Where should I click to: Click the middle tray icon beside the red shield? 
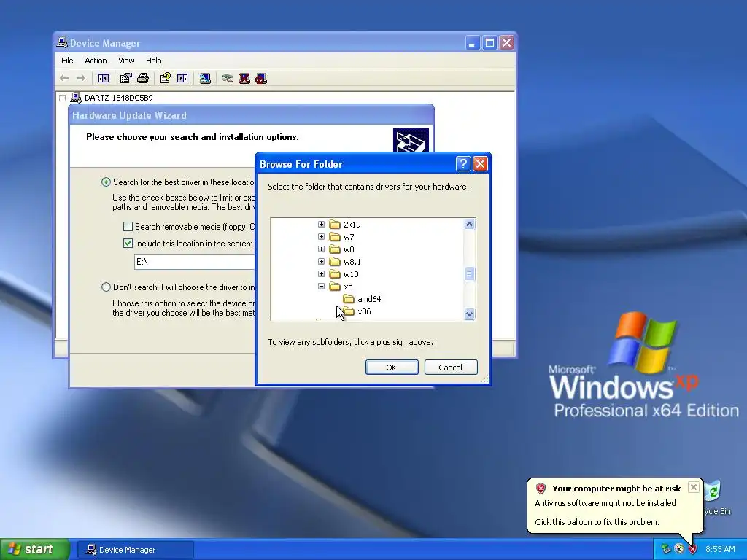[x=679, y=549]
